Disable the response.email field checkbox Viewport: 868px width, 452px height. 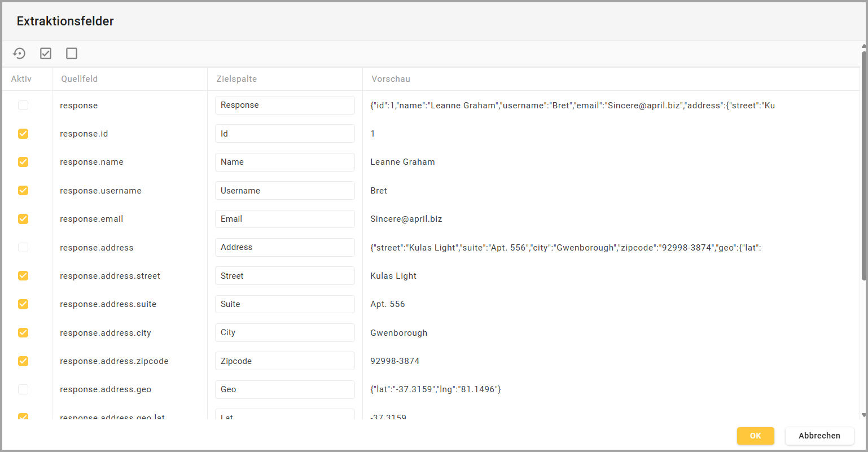pos(23,219)
